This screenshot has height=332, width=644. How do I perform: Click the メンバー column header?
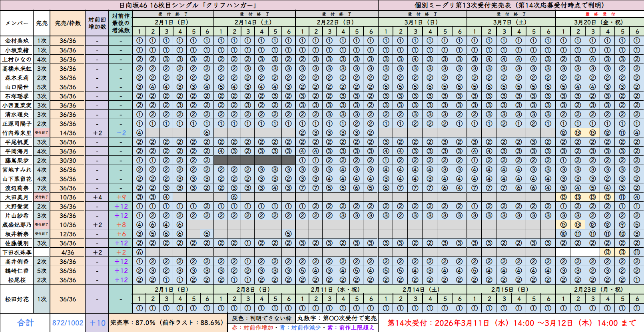[x=17, y=23]
